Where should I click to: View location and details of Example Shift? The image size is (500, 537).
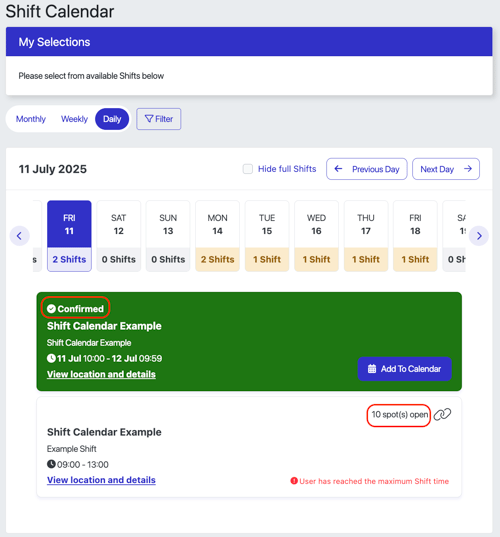click(x=101, y=480)
